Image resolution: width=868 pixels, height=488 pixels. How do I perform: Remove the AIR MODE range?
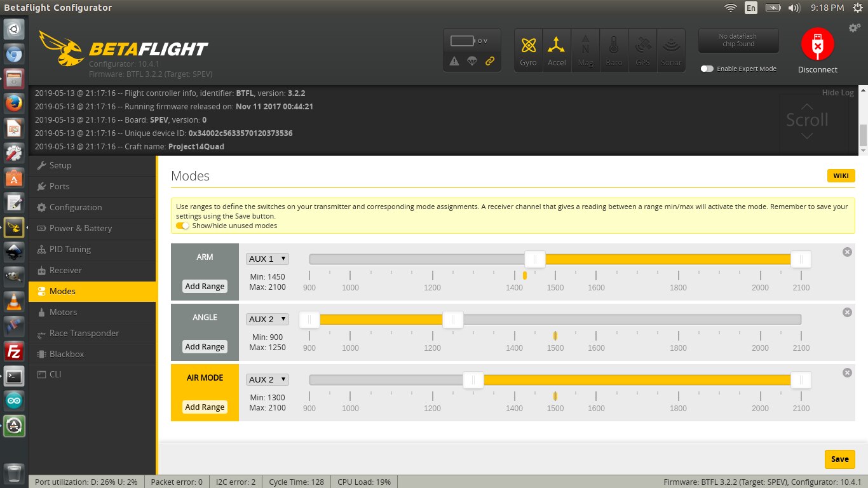(x=847, y=372)
